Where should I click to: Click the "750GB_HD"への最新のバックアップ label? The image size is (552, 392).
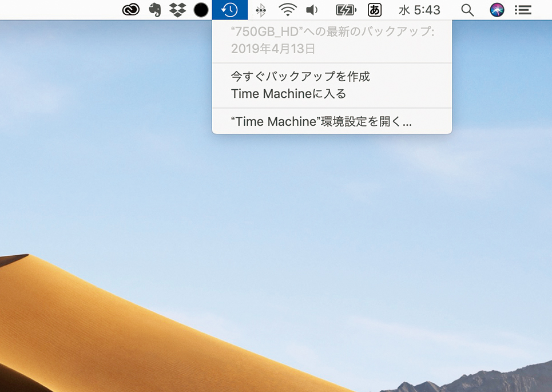(x=332, y=32)
